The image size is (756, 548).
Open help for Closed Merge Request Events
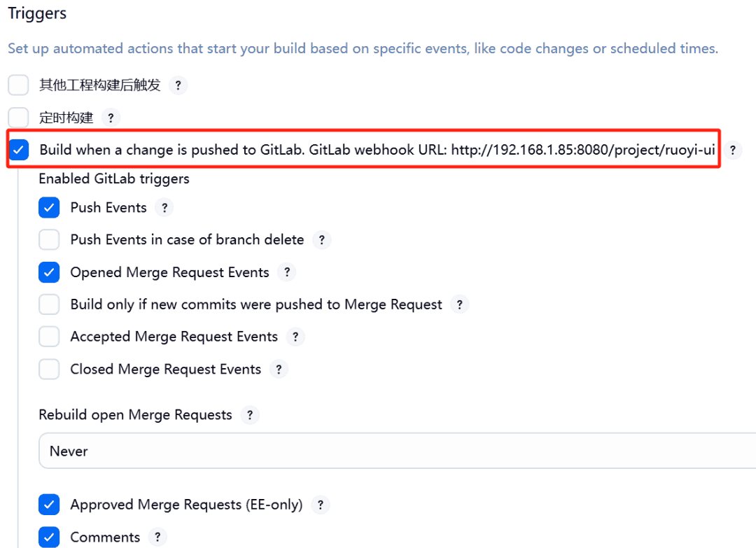click(279, 369)
